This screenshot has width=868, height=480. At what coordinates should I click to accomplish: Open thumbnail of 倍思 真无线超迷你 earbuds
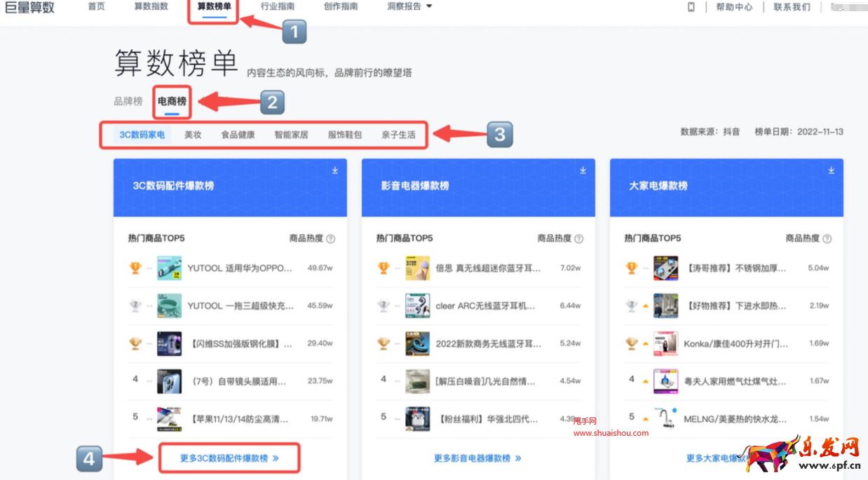pos(417,268)
